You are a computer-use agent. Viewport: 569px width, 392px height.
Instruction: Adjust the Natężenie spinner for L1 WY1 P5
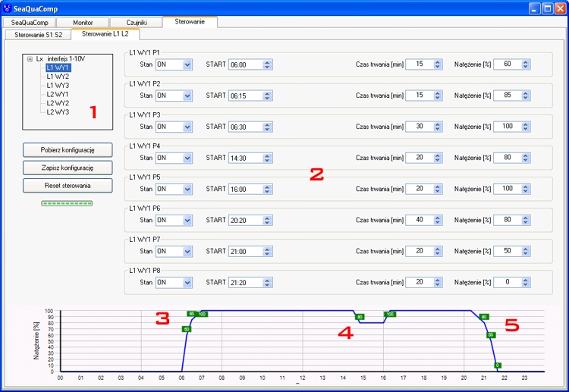(x=526, y=189)
